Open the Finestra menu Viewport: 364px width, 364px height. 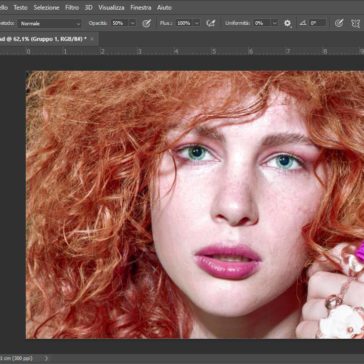141,7
